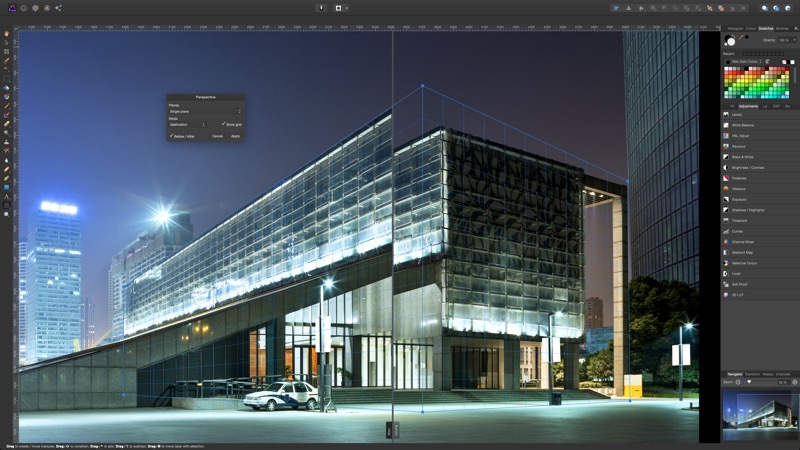Screen dimensions: 800x450
Task: Open the Planes dropdown showing Single plane
Action: (205, 111)
